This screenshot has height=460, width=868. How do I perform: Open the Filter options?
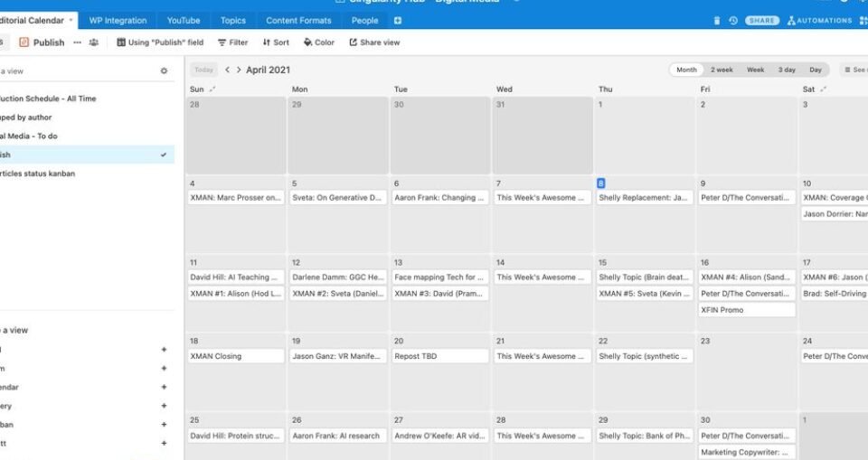point(232,42)
